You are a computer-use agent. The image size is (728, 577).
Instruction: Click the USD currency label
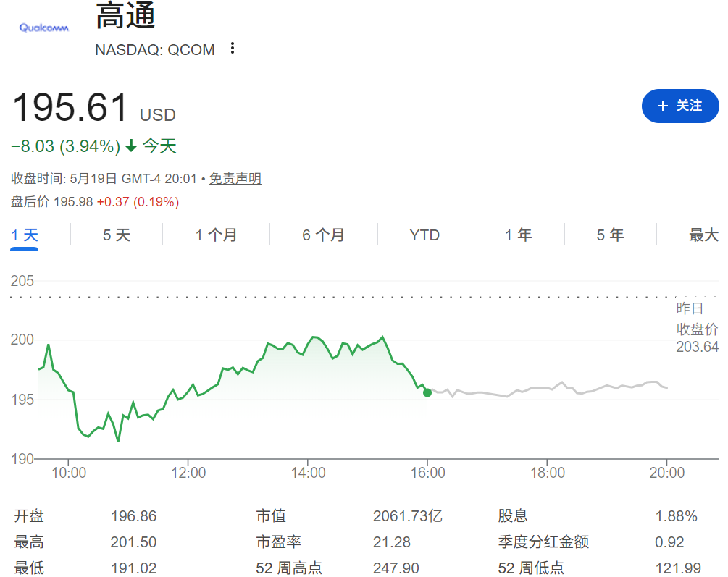click(x=158, y=115)
